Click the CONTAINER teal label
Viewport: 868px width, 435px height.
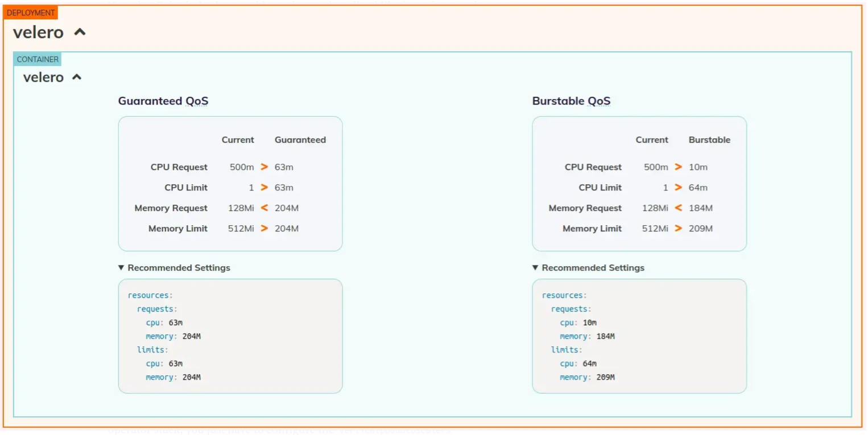click(38, 59)
